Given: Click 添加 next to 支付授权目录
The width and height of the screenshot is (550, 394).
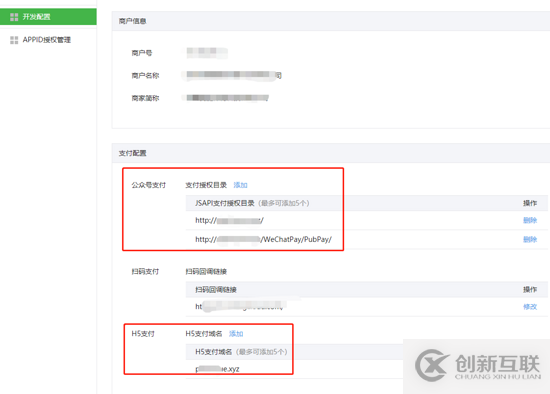Looking at the screenshot, I should (x=240, y=185).
